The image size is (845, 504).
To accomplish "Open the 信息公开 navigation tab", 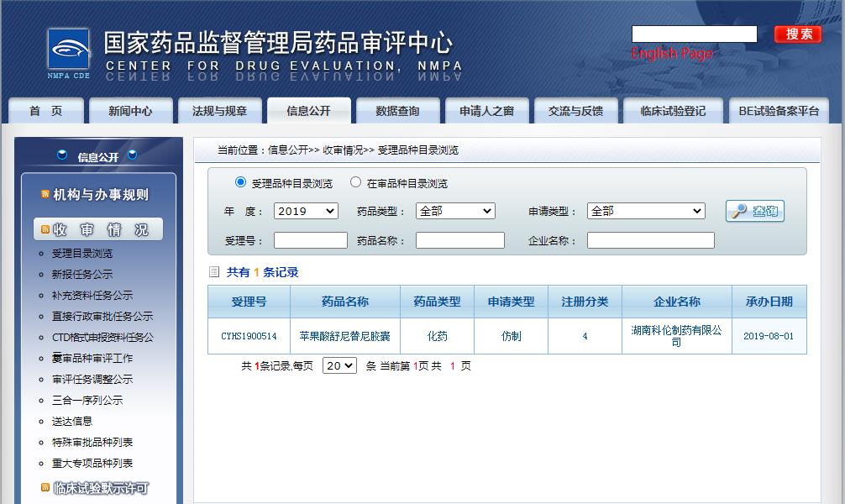I will pyautogui.click(x=309, y=111).
